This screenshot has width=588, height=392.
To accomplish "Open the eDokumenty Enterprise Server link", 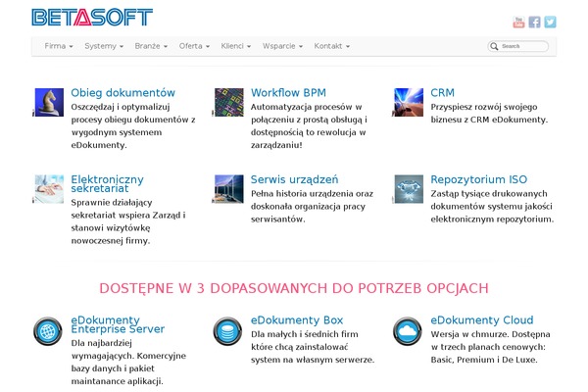I will coord(118,324).
